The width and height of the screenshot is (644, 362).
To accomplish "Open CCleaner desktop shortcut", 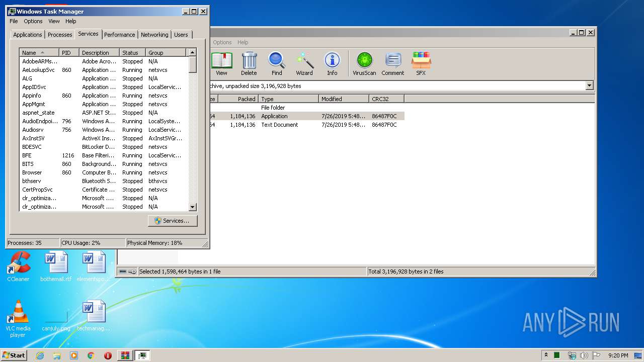I will click(18, 267).
